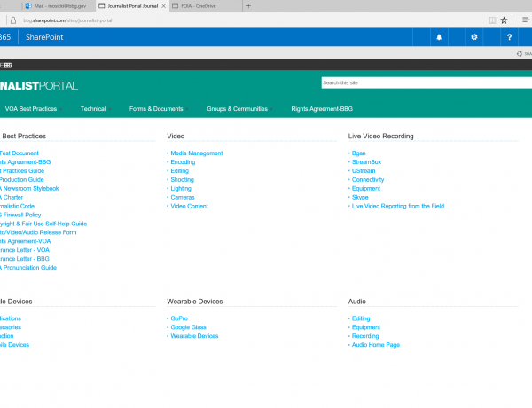This screenshot has height=408, width=532.
Task: Open Live Video Reporting from the Field
Action: [x=398, y=206]
